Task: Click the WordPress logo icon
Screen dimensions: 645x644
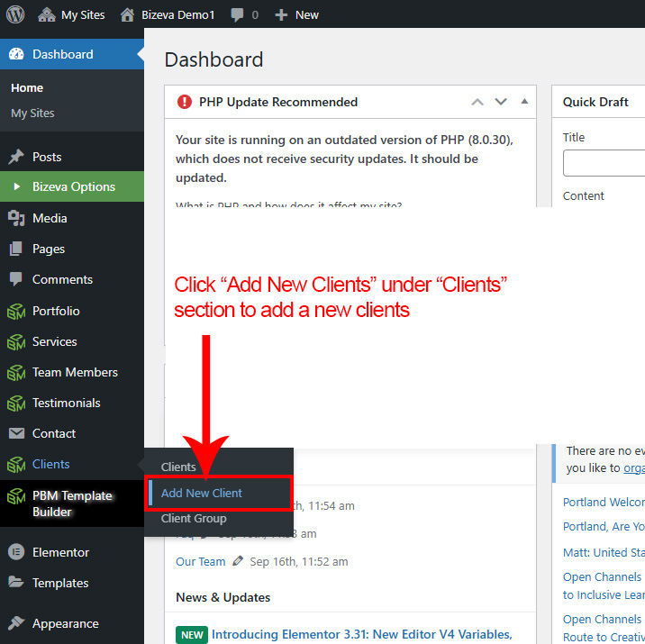Action: (x=14, y=14)
